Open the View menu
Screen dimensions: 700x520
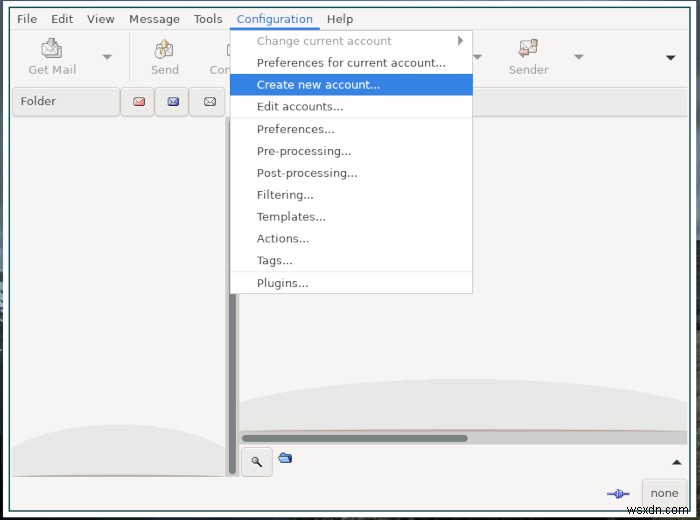(100, 19)
